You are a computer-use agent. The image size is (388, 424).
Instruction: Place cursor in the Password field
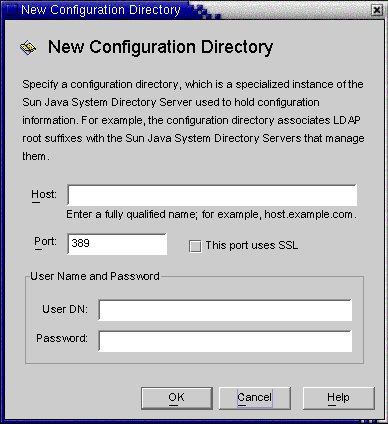click(225, 341)
